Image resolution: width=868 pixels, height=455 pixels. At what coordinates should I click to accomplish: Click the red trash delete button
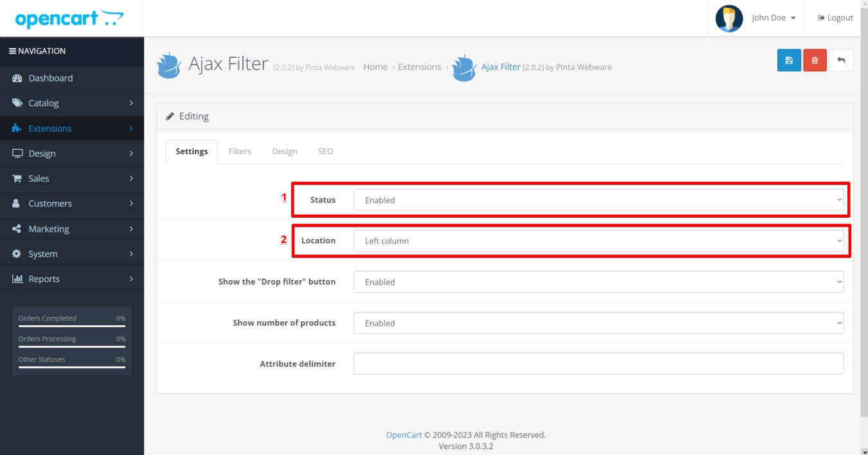[x=815, y=60]
